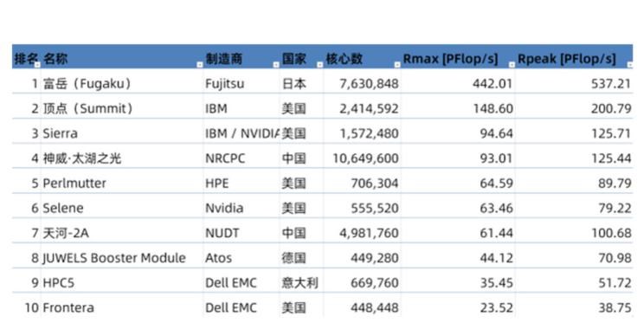Screen dimensions: 644x336
Task: Open the 核心数 column filter dropdown
Action: click(396, 65)
